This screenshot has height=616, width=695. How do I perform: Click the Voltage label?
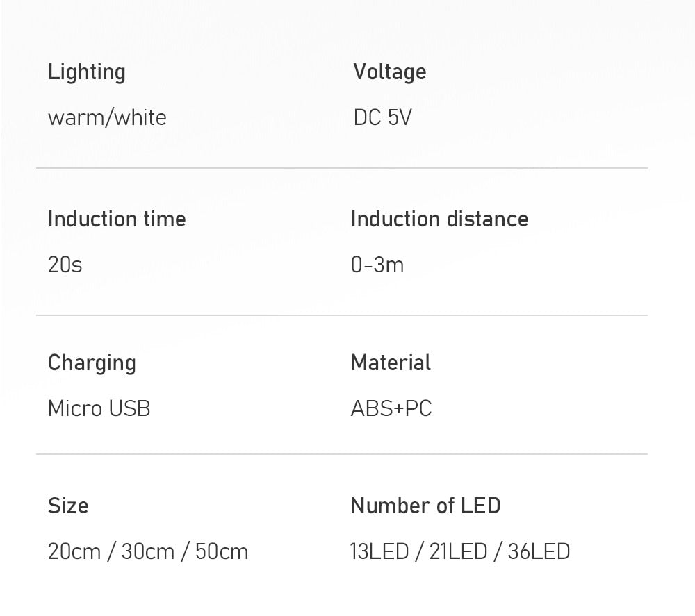pos(389,72)
